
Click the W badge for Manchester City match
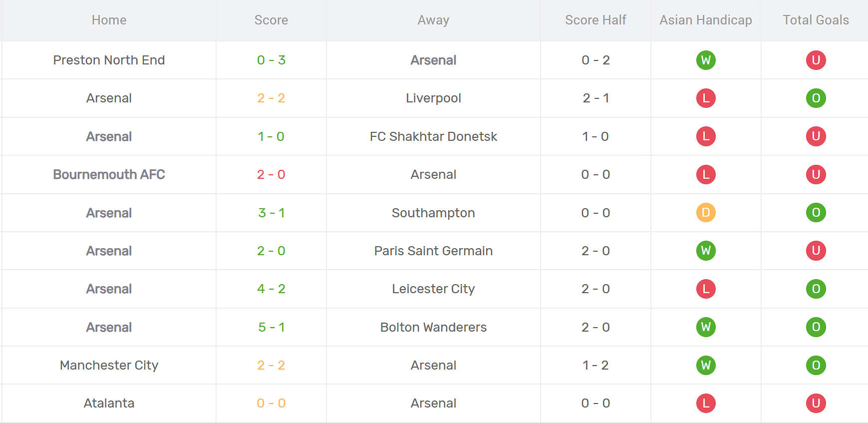click(706, 365)
